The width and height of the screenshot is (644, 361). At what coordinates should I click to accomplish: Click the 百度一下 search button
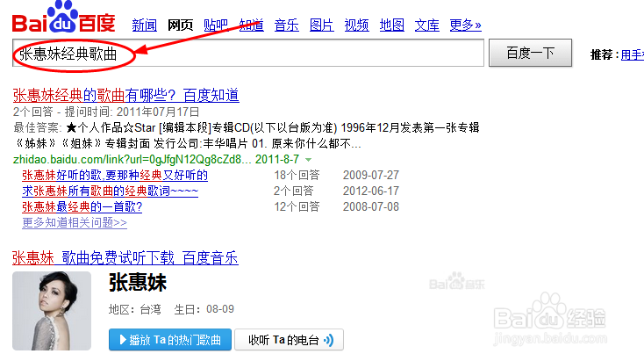click(x=530, y=53)
